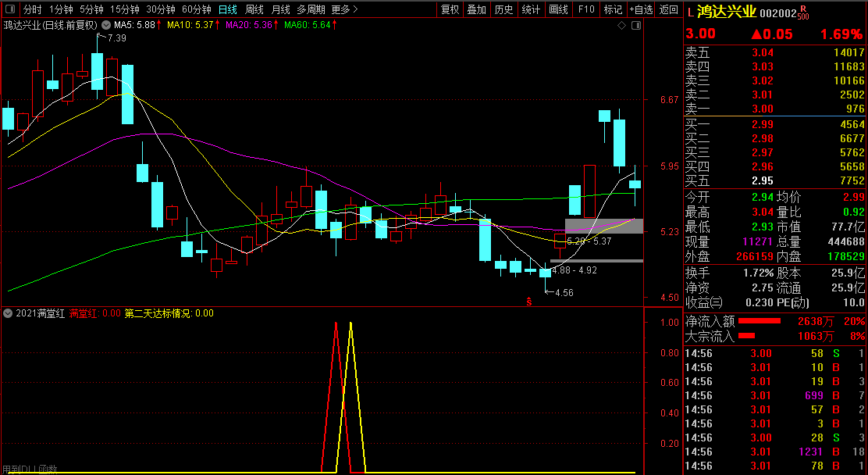Click the MA5: 5.88 label
This screenshot has width=868, height=475.
[134, 25]
